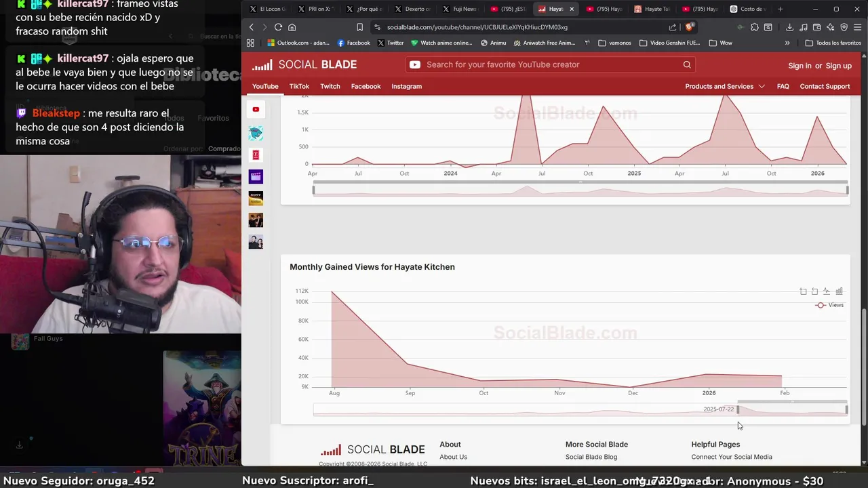Open a new browser tab

(x=780, y=9)
